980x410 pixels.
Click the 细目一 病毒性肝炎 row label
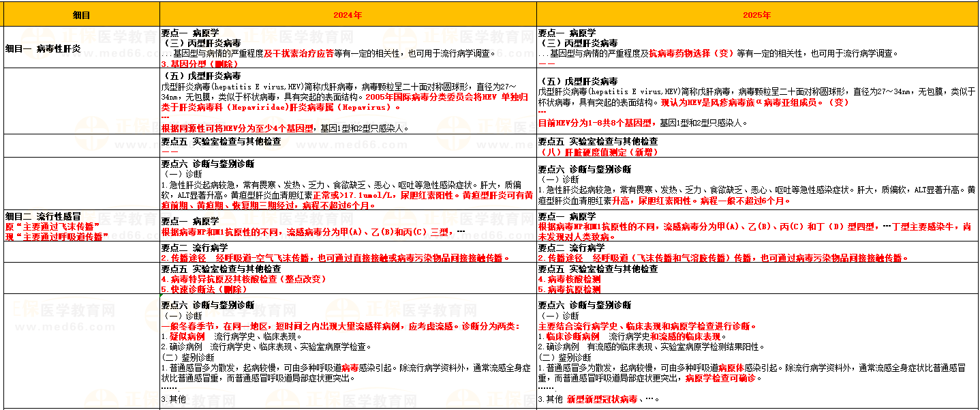(x=43, y=48)
